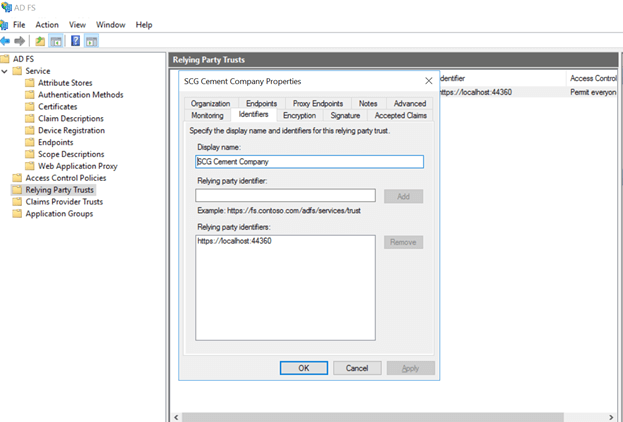Click the Forward arrow toolbar icon
Viewport: 623px width, 422px height.
(19, 41)
